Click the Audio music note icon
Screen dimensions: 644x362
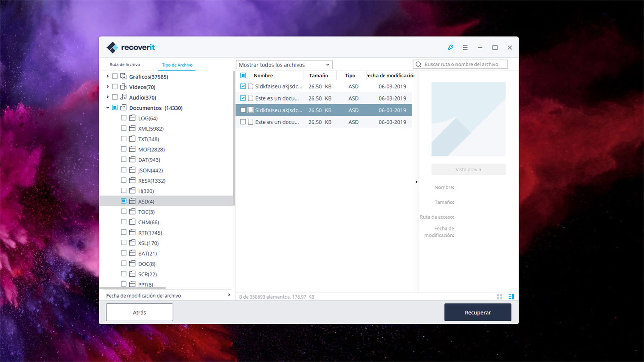123,97
